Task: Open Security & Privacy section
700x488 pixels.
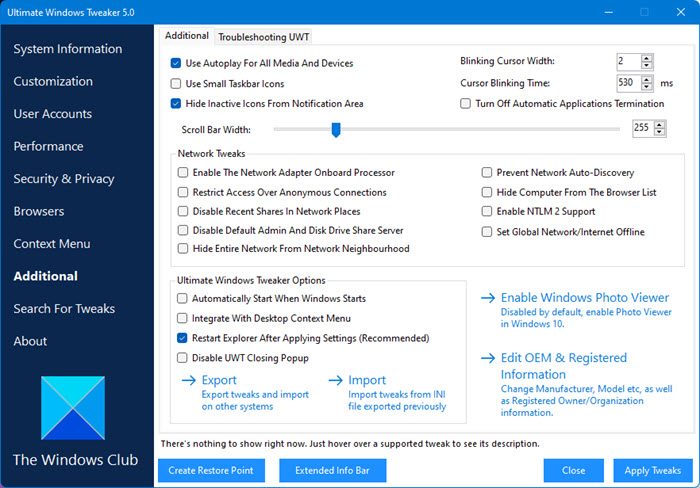Action: 64,179
